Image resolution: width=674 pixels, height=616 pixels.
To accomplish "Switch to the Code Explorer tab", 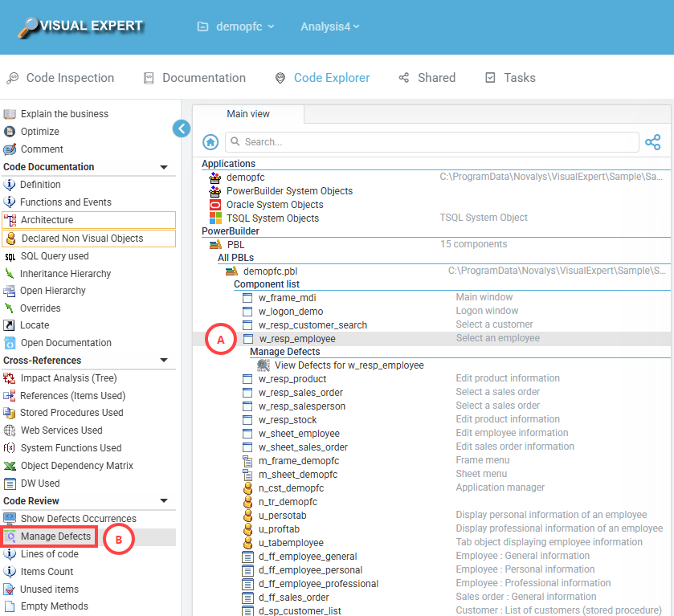I will [322, 78].
